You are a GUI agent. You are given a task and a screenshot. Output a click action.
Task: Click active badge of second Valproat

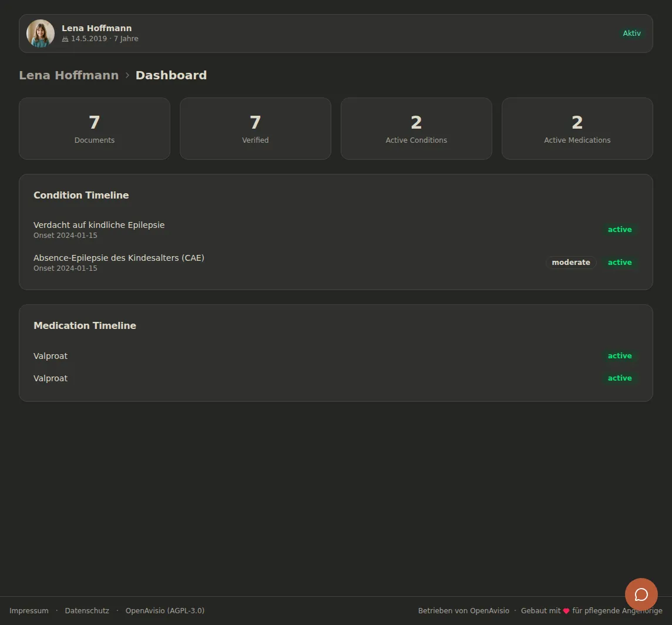pos(620,378)
